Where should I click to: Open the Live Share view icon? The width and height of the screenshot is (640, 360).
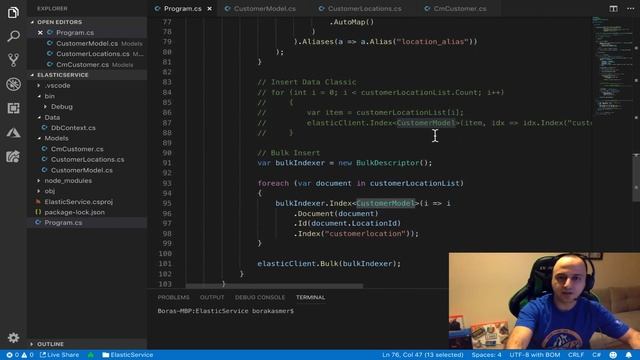13,157
